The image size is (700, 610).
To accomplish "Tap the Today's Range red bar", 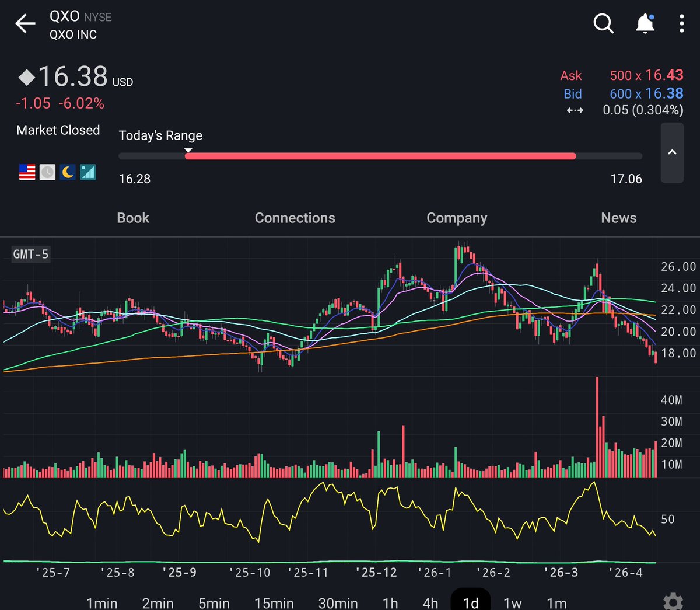I will pyautogui.click(x=380, y=156).
